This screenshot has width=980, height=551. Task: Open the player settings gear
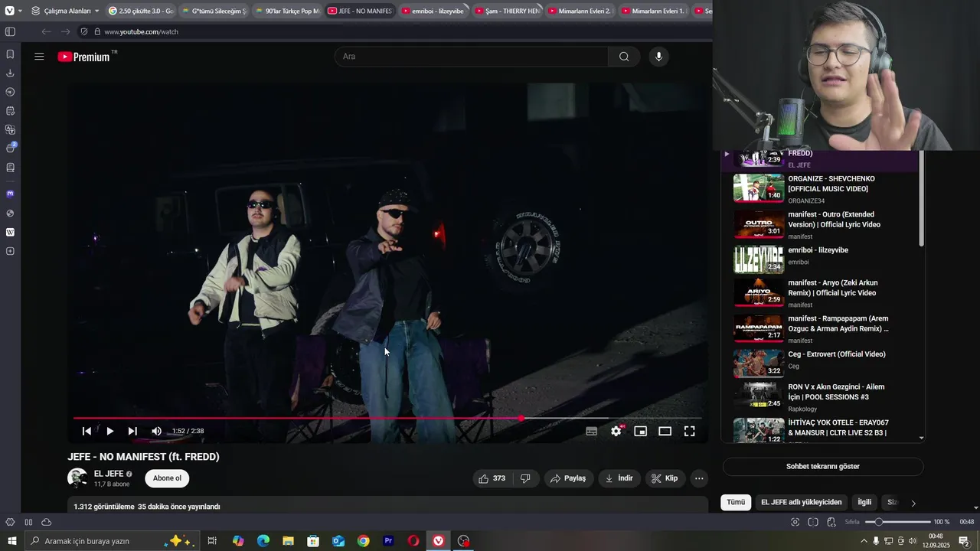coord(616,431)
